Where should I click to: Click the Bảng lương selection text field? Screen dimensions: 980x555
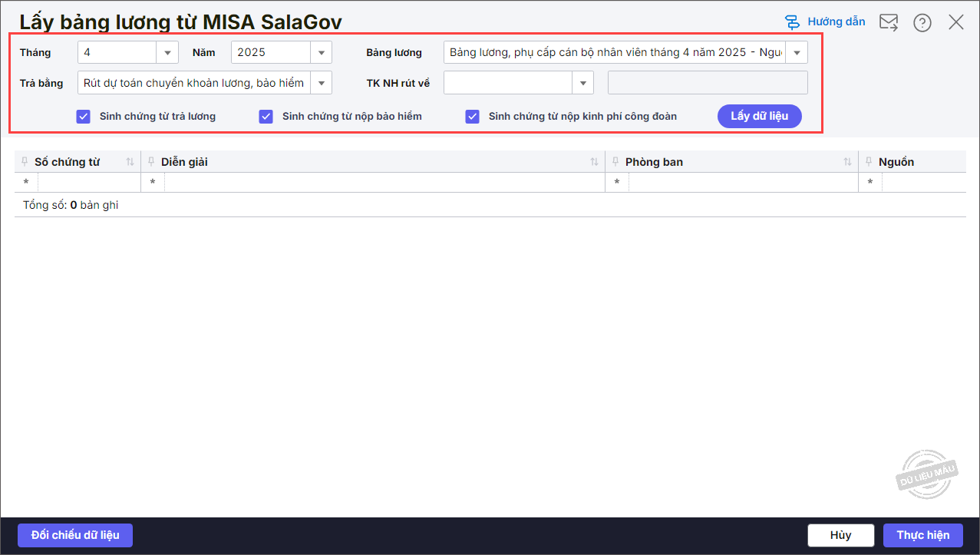pyautogui.click(x=615, y=52)
